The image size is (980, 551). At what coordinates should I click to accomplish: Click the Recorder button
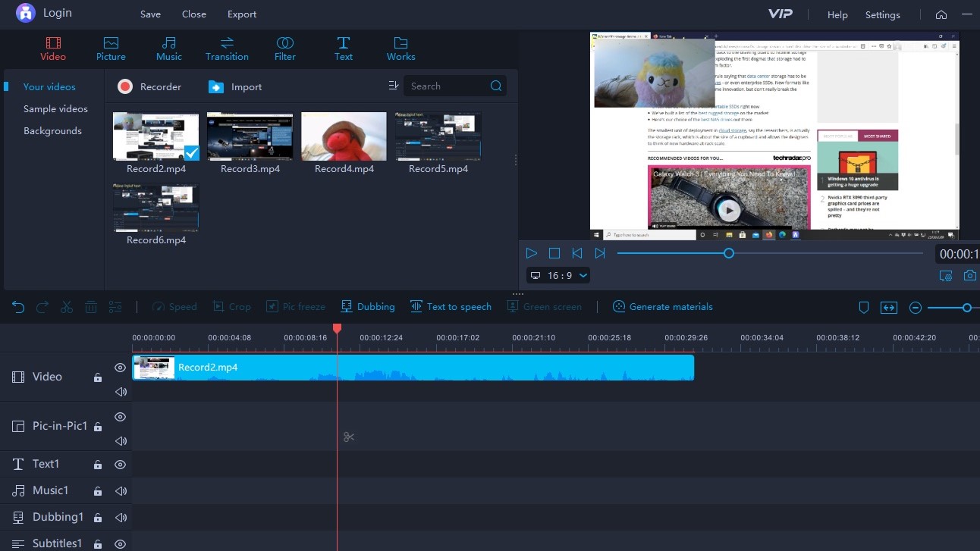click(149, 86)
